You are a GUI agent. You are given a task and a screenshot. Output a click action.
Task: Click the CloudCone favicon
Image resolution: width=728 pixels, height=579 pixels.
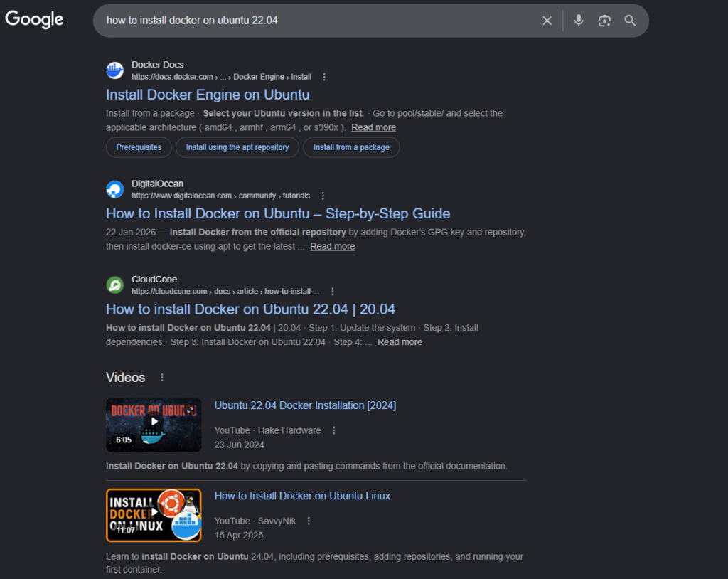114,285
